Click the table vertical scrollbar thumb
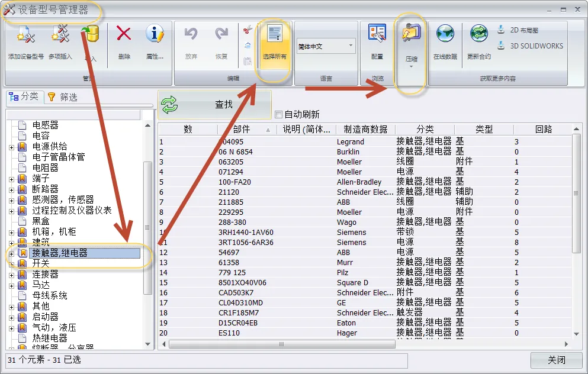Image resolution: width=588 pixels, height=374 pixels. point(576,194)
